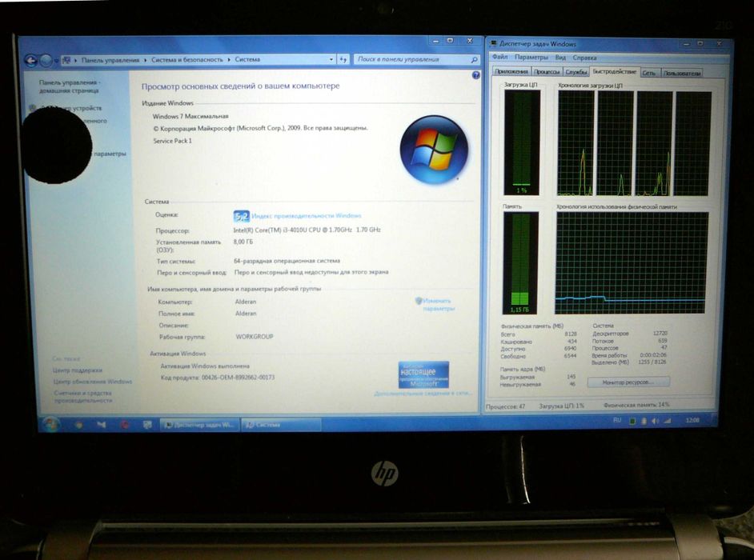Screen dimensions: 754x560
Task: Click the forward arrow in the System window
Action: pyautogui.click(x=46, y=61)
